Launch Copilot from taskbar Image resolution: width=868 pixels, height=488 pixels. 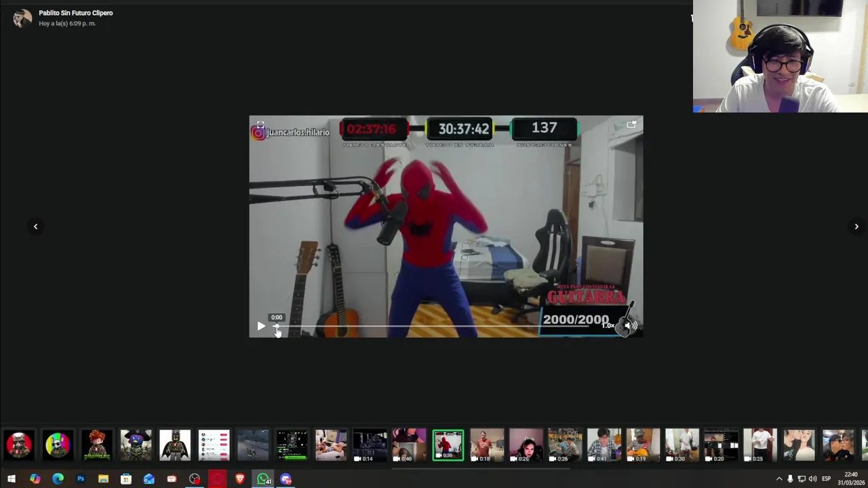point(35,479)
